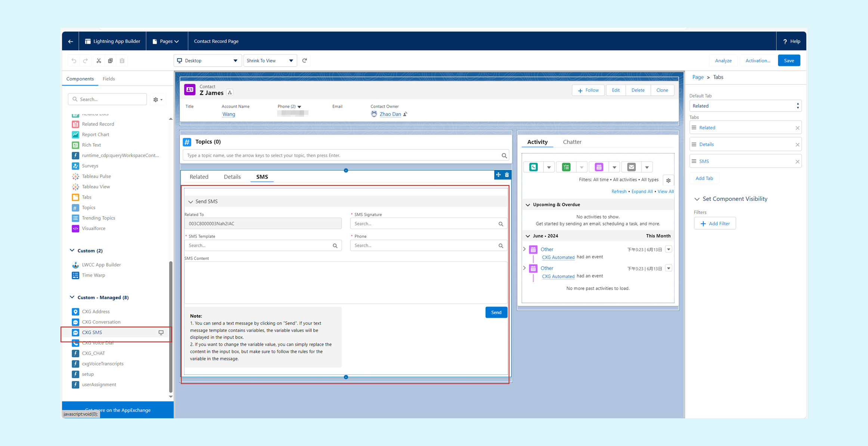This screenshot has width=868, height=446.
Task: Open activity timeline filter settings gear
Action: click(x=668, y=181)
